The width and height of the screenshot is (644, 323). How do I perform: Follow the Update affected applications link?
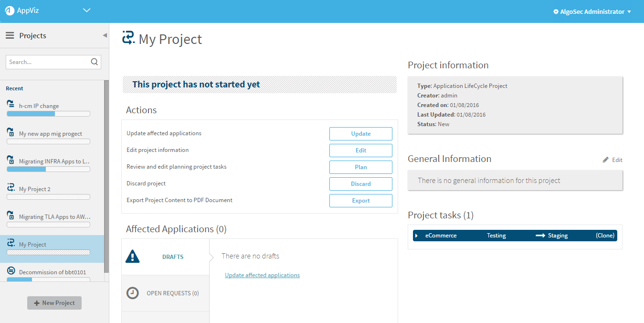pyautogui.click(x=262, y=275)
